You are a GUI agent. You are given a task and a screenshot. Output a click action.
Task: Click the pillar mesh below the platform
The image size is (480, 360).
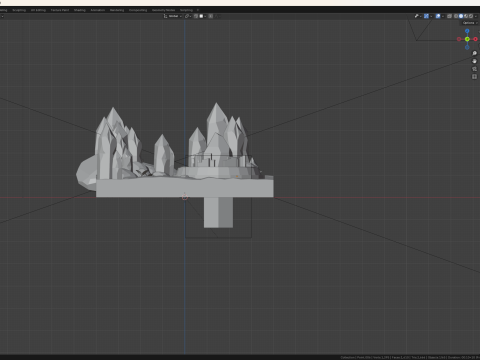(x=218, y=212)
